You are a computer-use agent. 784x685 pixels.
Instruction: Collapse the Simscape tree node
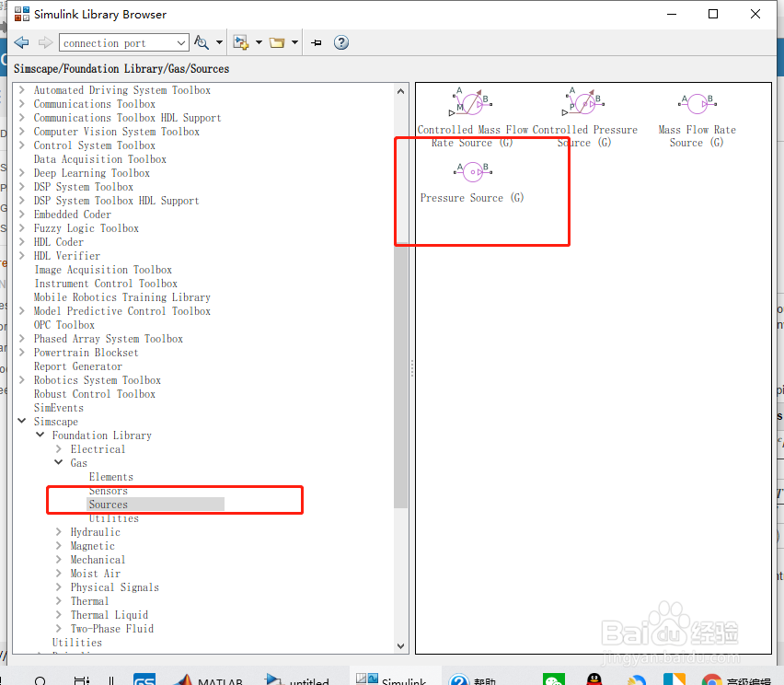point(21,422)
